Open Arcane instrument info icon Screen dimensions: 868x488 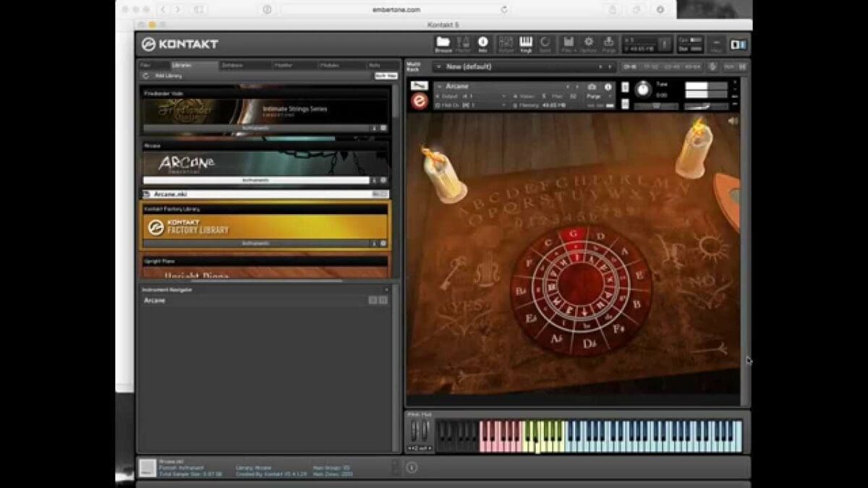(x=608, y=86)
